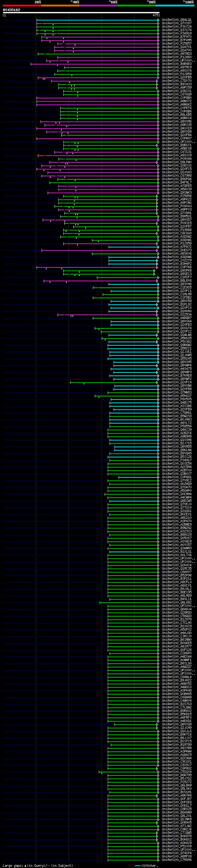Select hit label UniRef100_Q41019
The width and height of the screenshot is (197, 868).
(x=176, y=128)
